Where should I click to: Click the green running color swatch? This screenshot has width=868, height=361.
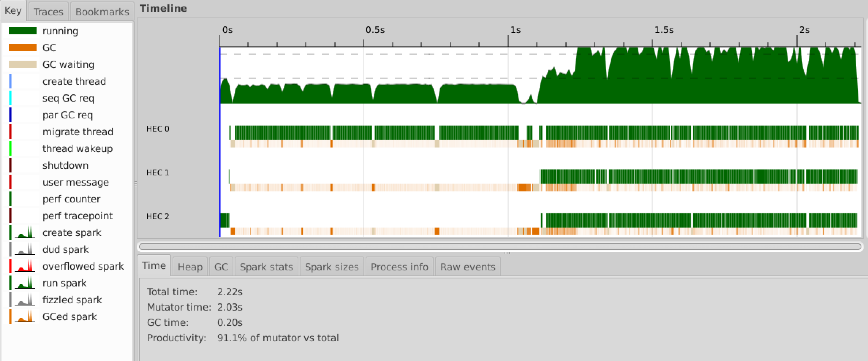[23, 31]
